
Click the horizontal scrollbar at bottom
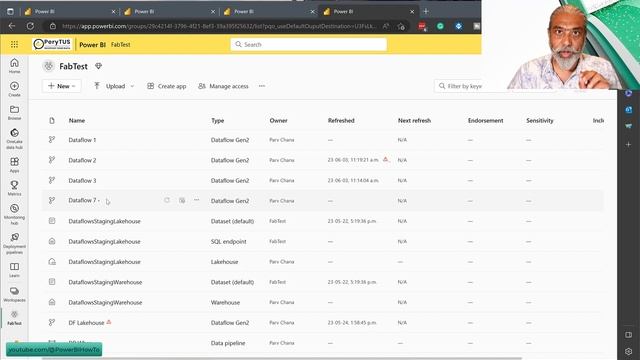pos(282,358)
